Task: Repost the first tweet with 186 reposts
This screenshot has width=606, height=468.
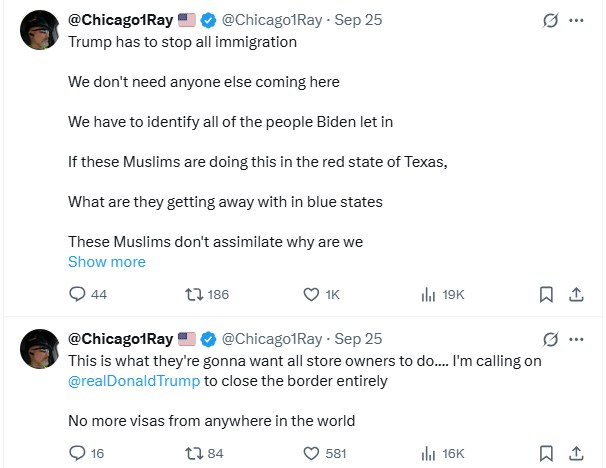Action: click(x=195, y=294)
